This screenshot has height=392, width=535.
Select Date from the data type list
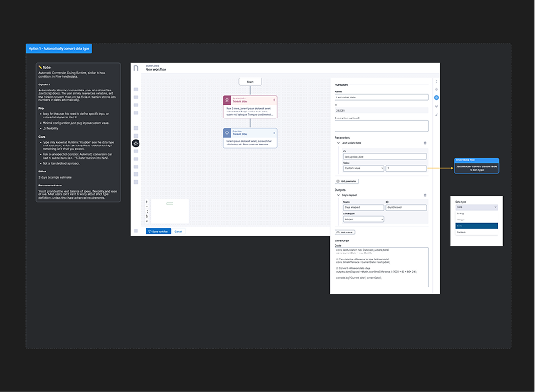[x=476, y=226]
